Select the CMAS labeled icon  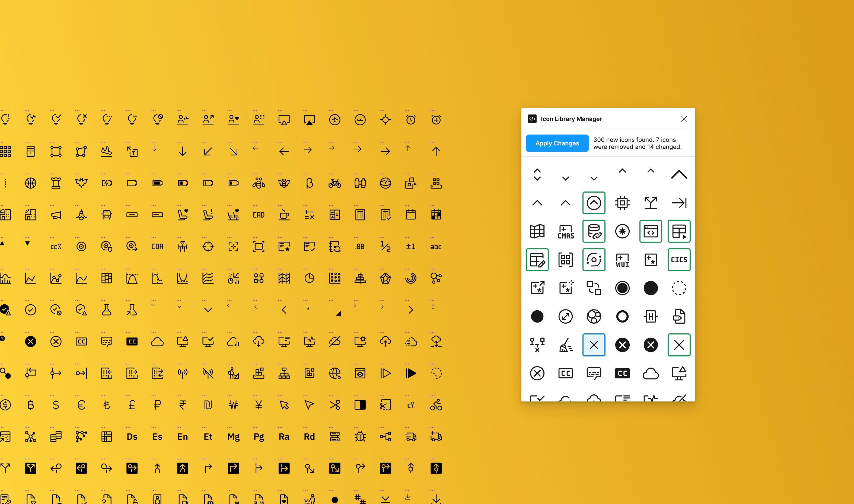565,231
